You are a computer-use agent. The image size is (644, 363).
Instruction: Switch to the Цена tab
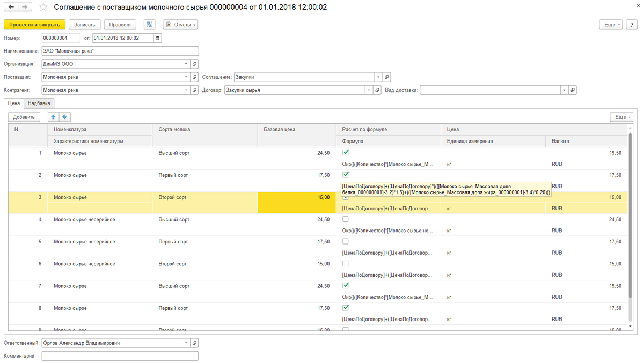tap(14, 103)
